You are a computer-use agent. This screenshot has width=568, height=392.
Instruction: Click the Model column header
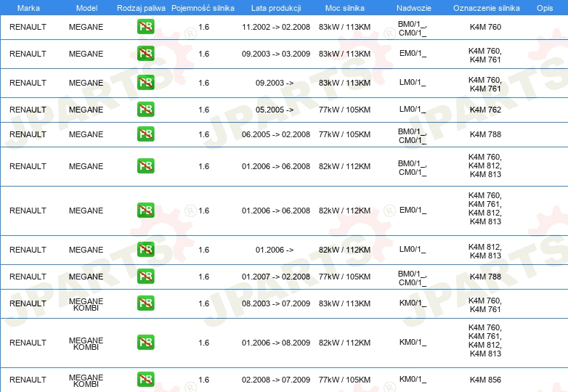[86, 8]
